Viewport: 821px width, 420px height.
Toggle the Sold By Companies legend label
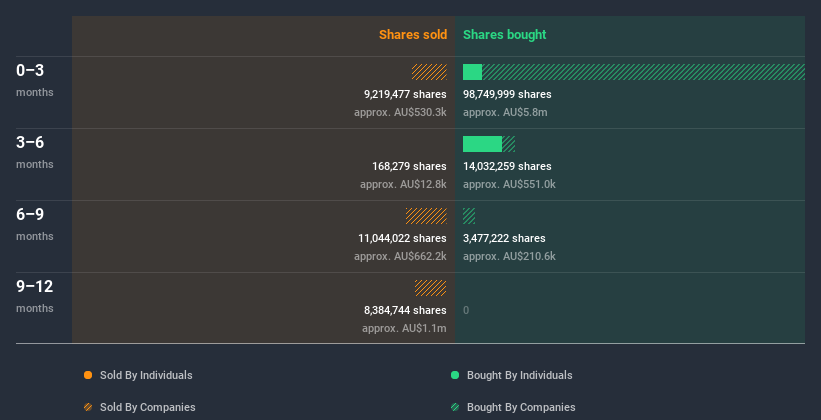pyautogui.click(x=146, y=407)
